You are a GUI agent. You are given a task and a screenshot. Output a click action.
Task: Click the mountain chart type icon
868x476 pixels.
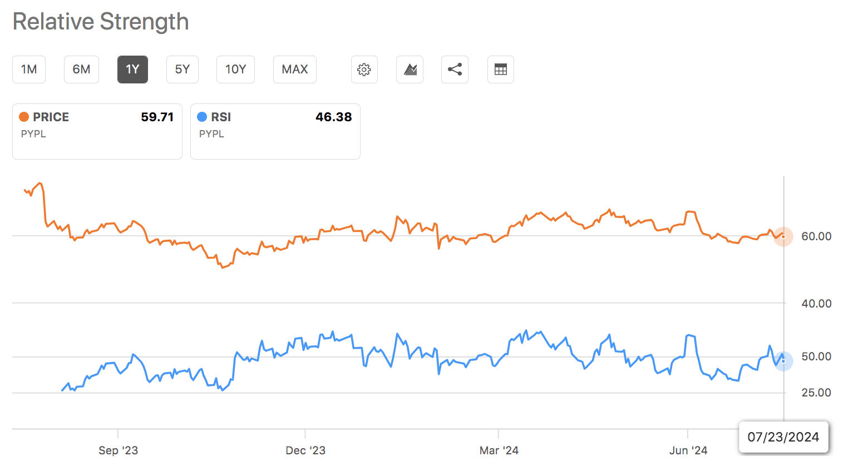tap(410, 70)
